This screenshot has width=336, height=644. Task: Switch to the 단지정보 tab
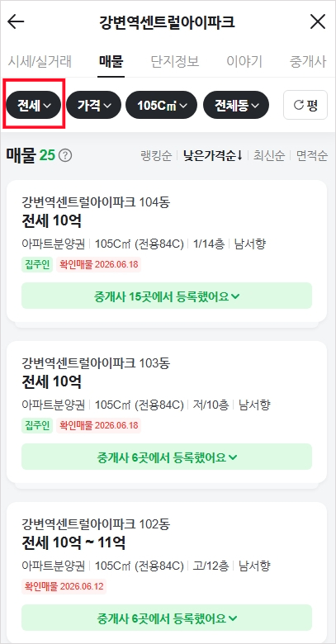pos(175,62)
